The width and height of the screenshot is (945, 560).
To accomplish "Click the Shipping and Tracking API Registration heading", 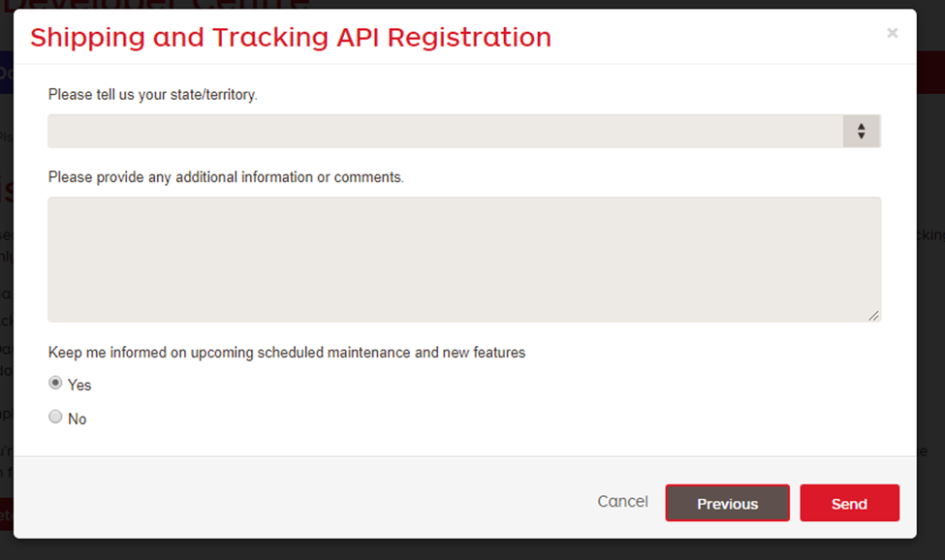I will tap(291, 38).
